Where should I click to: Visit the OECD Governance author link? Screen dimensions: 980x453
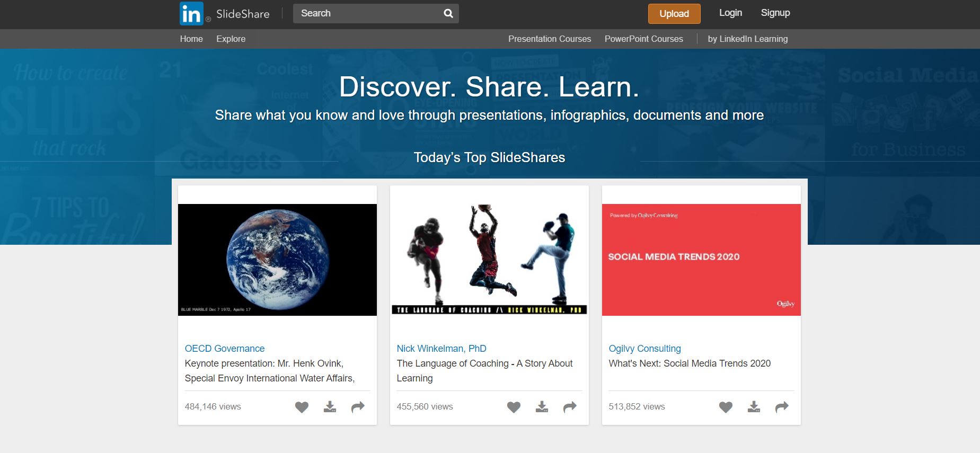click(225, 349)
